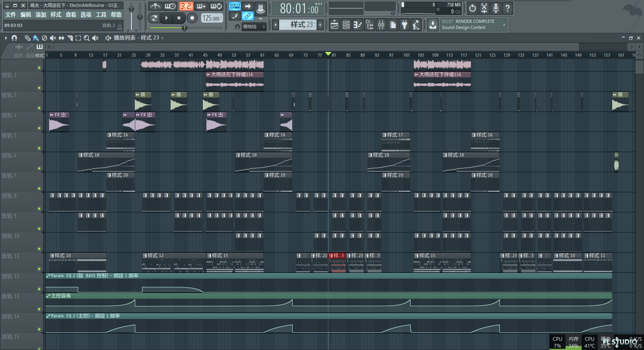Click the plus button next to 样式 23
644x350 pixels.
point(320,25)
